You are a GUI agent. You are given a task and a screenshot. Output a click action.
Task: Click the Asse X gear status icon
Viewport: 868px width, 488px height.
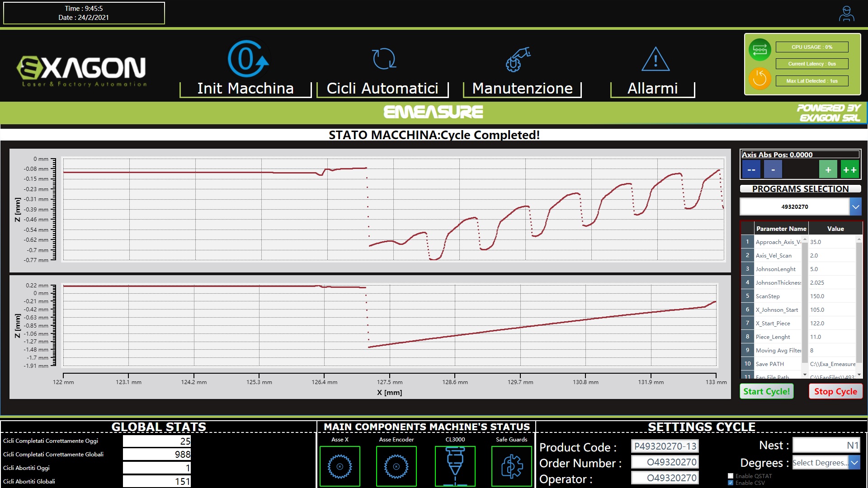point(340,466)
